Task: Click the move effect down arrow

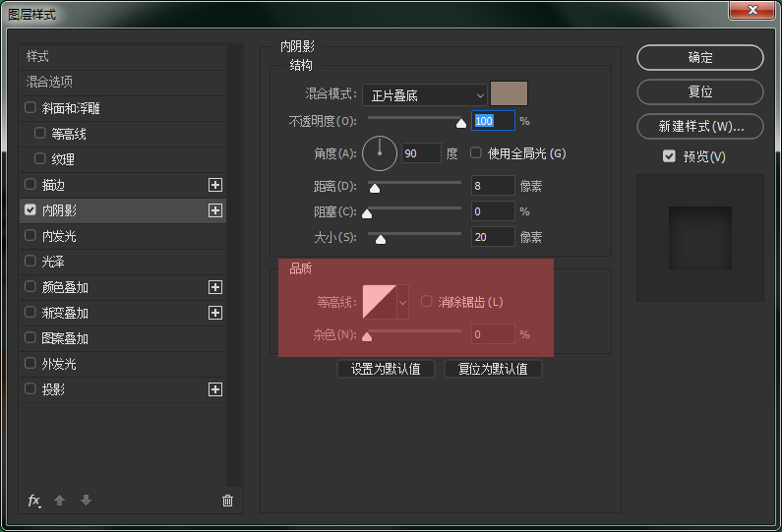Action: 86,501
